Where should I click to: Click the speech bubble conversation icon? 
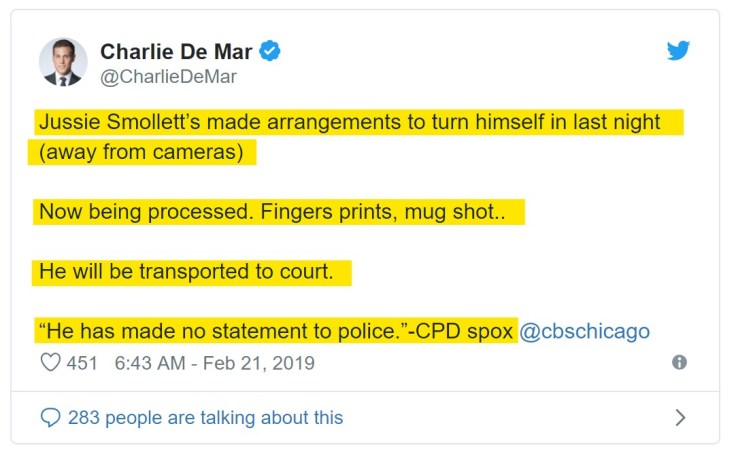(x=49, y=417)
